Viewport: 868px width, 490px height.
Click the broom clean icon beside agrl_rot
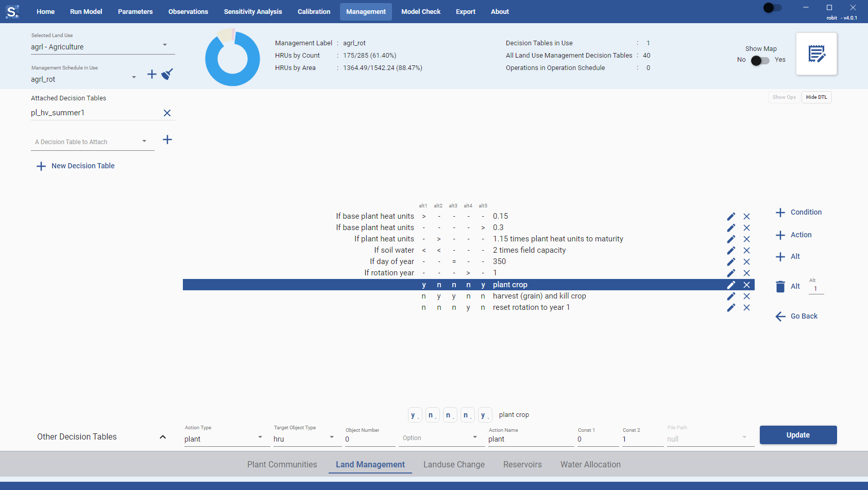tap(167, 74)
